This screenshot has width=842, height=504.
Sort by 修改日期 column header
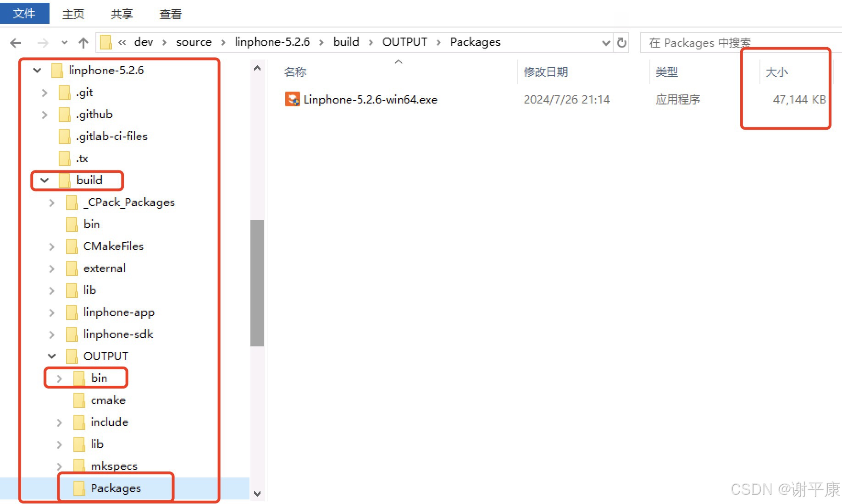coord(546,72)
